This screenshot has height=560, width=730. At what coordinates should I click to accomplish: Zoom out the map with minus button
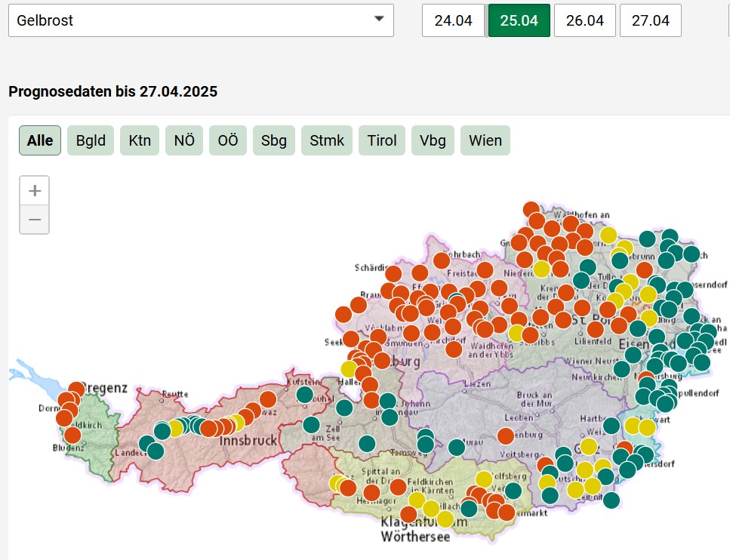click(34, 220)
